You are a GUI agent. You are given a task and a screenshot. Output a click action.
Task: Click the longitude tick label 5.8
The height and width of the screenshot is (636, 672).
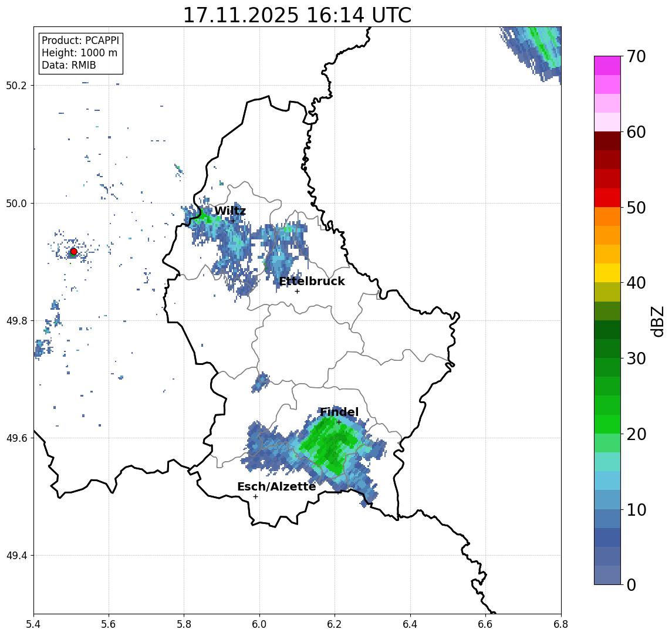(x=184, y=624)
